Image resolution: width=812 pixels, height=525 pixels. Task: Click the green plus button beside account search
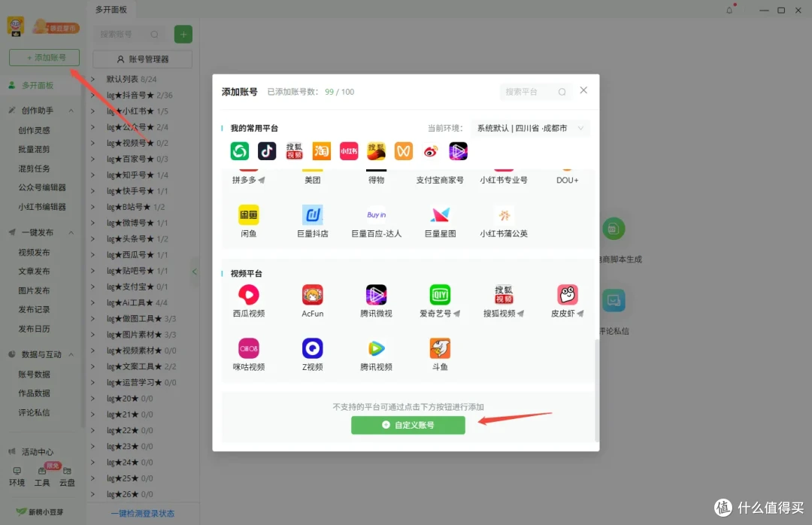click(x=183, y=34)
